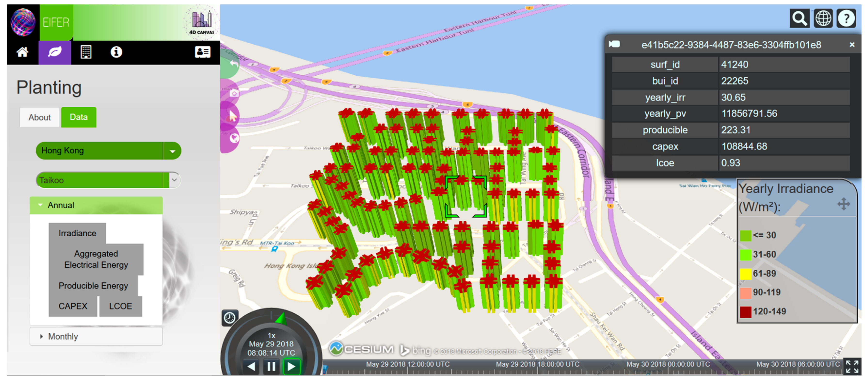
Task: Click the clock reset-time button
Action: (230, 318)
